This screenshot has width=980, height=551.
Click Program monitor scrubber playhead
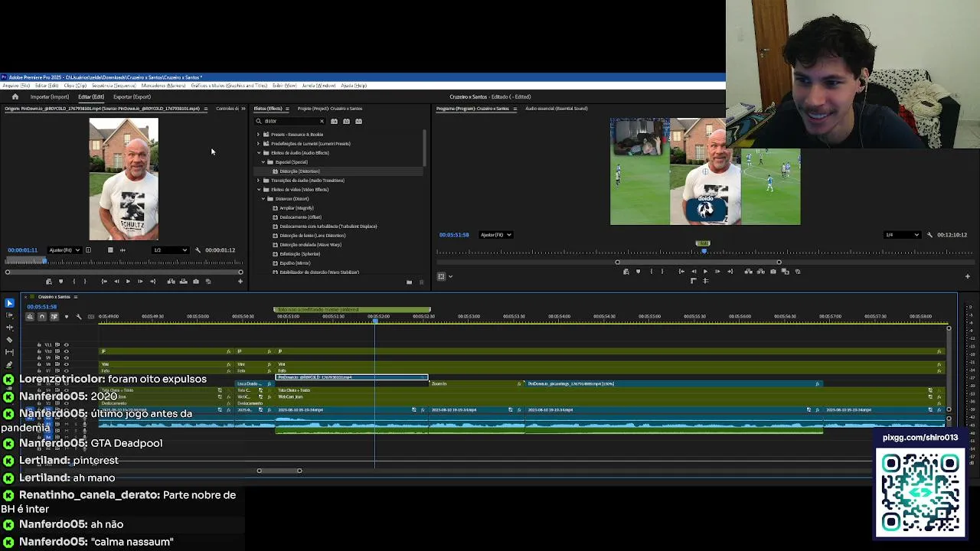pyautogui.click(x=704, y=250)
